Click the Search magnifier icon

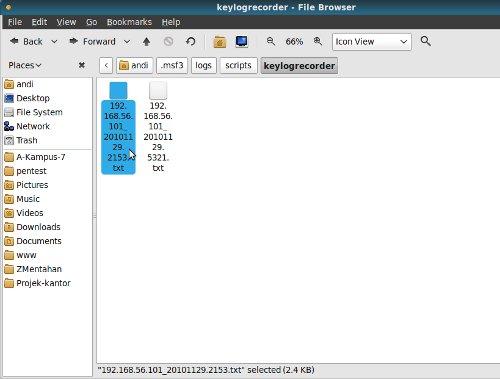425,41
